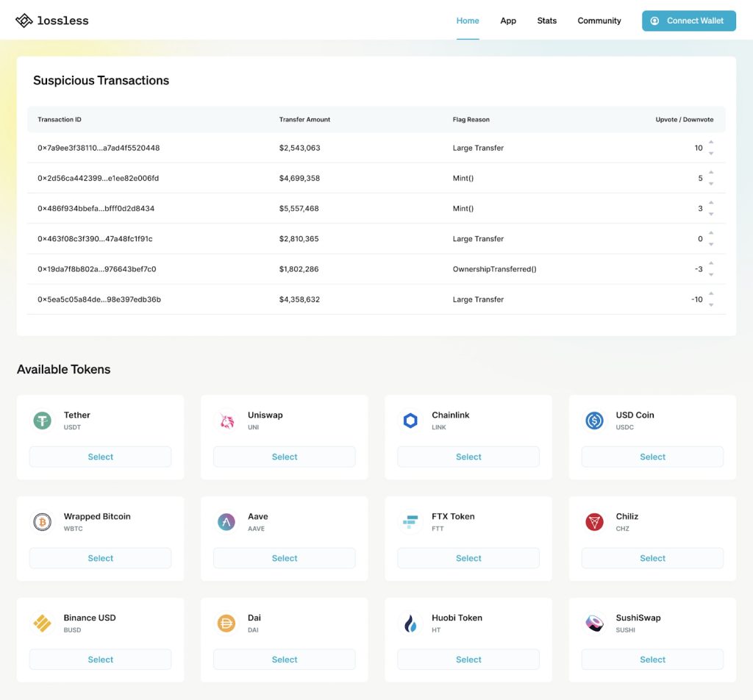Screen dimensions: 753x700
Task: Click the USD Coin icon
Action: 594,421
